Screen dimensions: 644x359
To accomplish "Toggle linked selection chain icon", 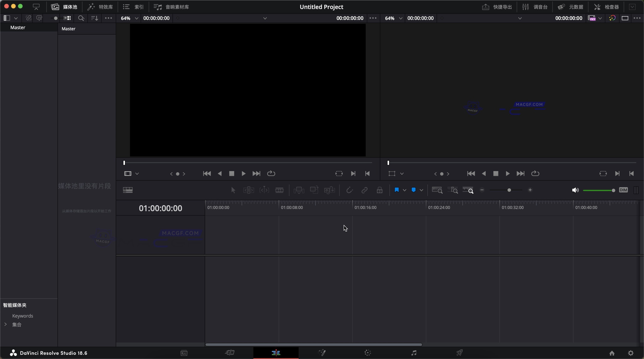I will (364, 190).
